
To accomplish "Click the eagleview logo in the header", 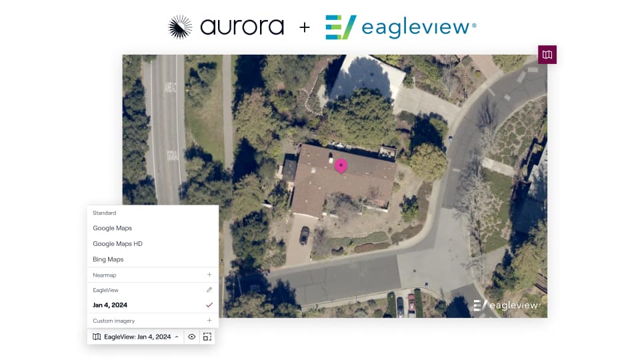I will click(401, 27).
